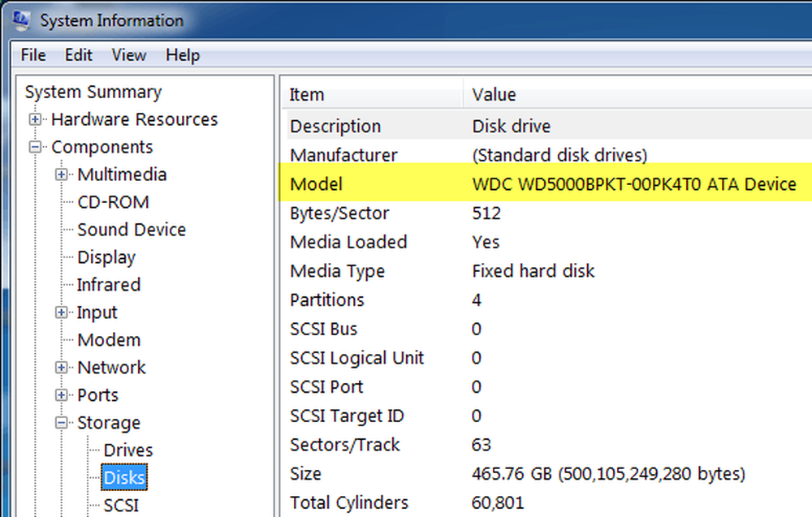Click the WDC WD5000BPKT-00PK4T0 ATA Device value
This screenshot has height=517, width=812.
click(x=634, y=184)
